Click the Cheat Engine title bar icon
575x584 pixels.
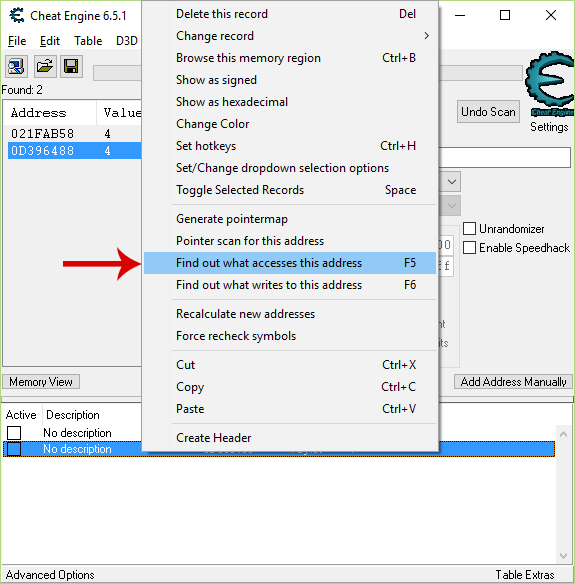pos(17,16)
